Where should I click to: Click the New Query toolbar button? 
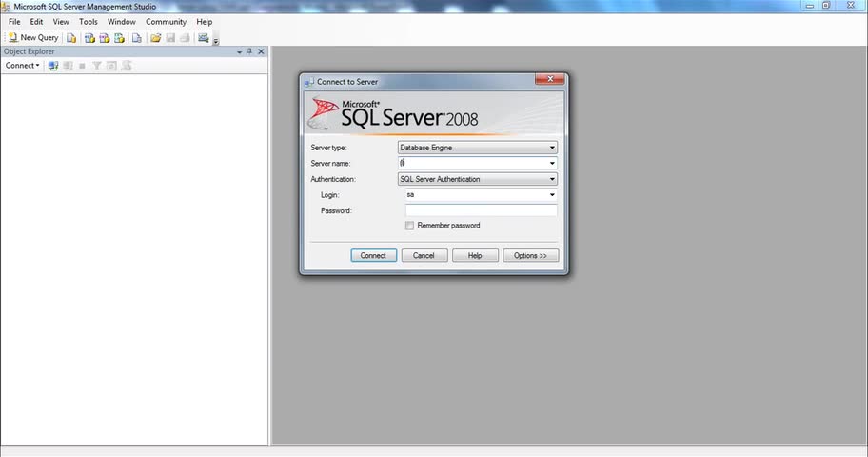tap(33, 38)
